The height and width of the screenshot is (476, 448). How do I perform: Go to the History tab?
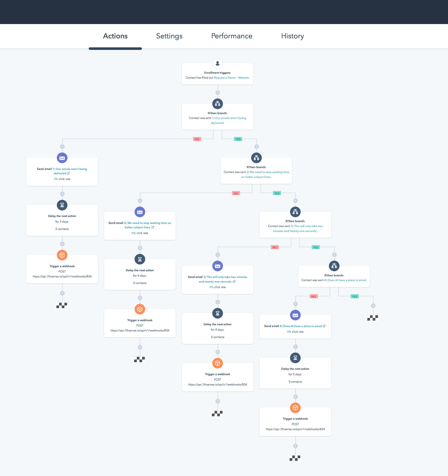coord(292,36)
